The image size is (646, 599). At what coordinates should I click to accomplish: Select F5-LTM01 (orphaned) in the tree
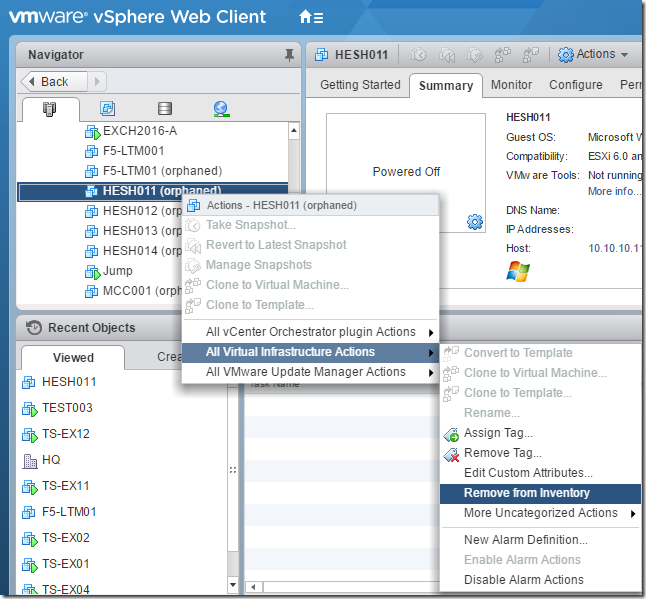pos(162,171)
